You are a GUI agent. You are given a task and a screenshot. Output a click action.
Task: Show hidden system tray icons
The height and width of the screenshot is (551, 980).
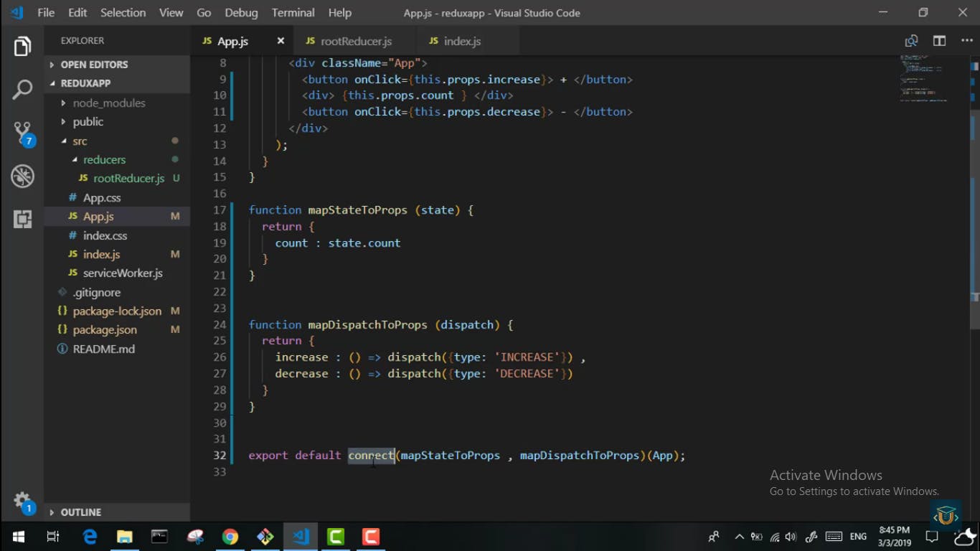point(739,537)
